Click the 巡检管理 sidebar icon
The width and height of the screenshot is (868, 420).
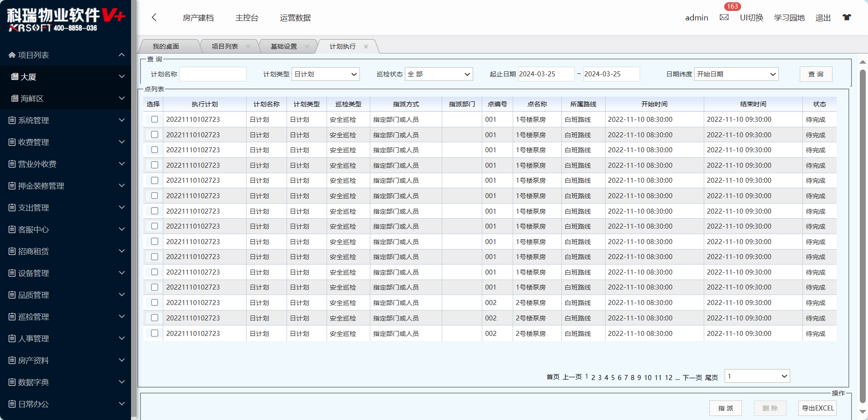(12, 317)
